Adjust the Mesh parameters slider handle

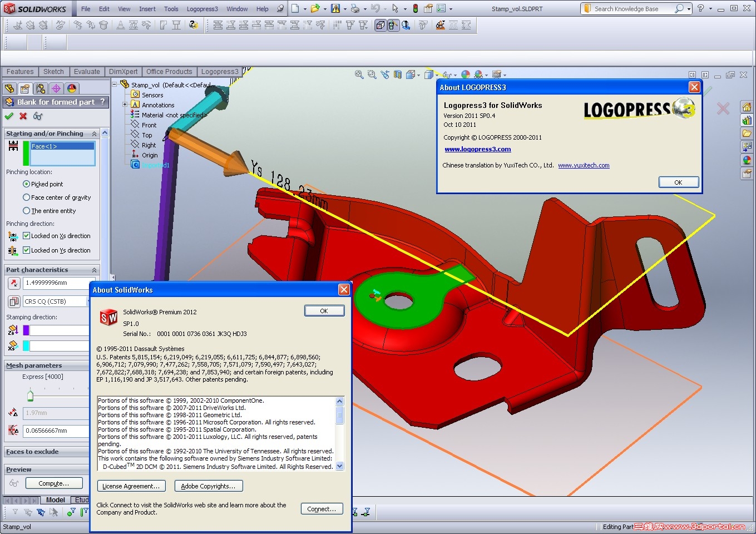[x=30, y=395]
